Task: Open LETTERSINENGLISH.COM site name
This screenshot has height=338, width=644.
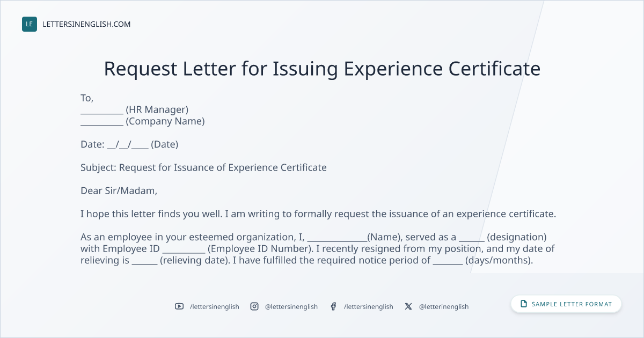Action: click(86, 24)
